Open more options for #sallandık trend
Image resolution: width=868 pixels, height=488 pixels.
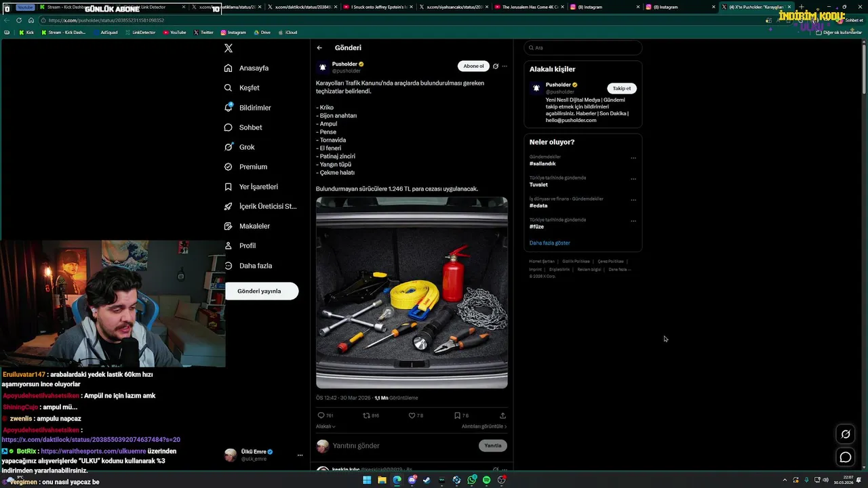coord(633,158)
